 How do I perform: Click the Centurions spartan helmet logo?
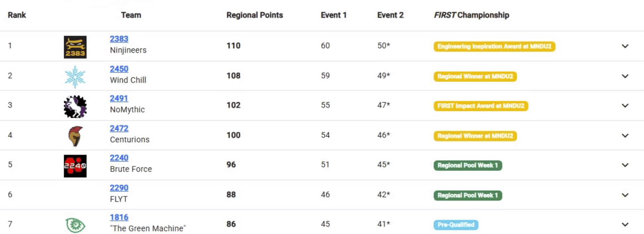[x=75, y=136]
